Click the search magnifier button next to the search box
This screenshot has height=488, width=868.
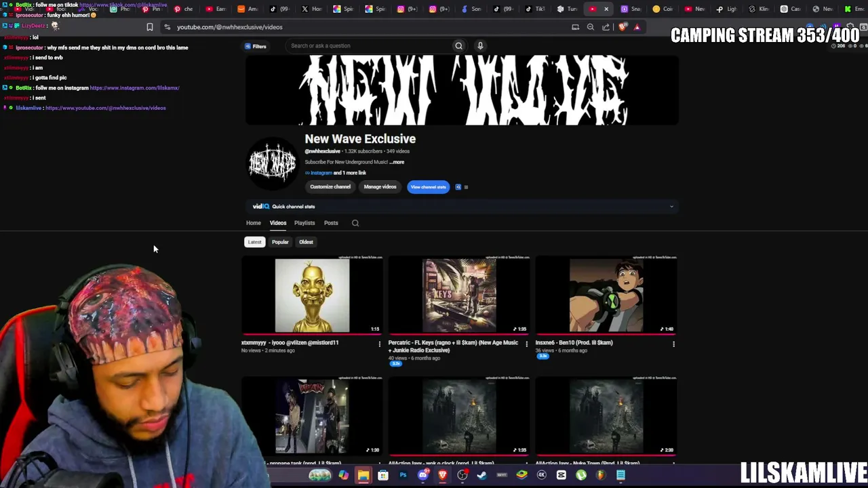pyautogui.click(x=458, y=45)
